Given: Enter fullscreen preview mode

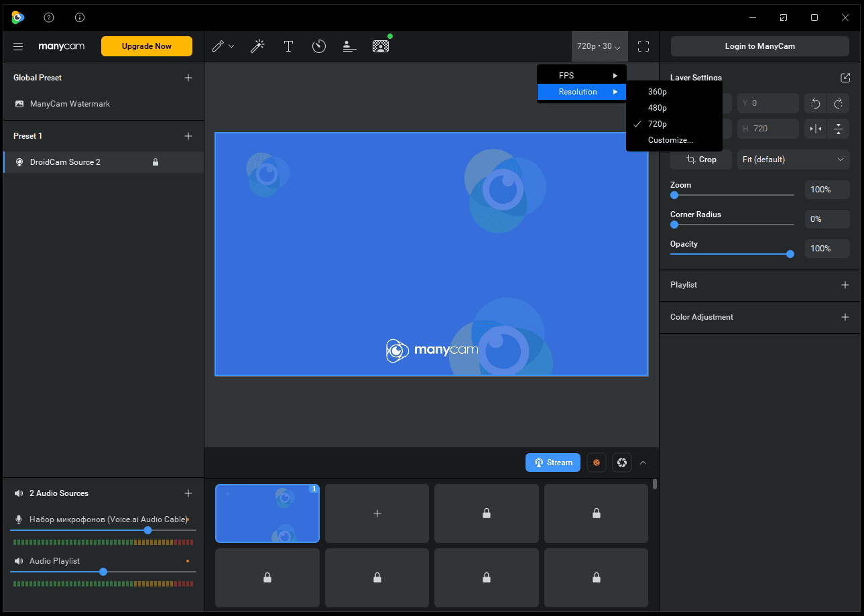Looking at the screenshot, I should coord(643,46).
